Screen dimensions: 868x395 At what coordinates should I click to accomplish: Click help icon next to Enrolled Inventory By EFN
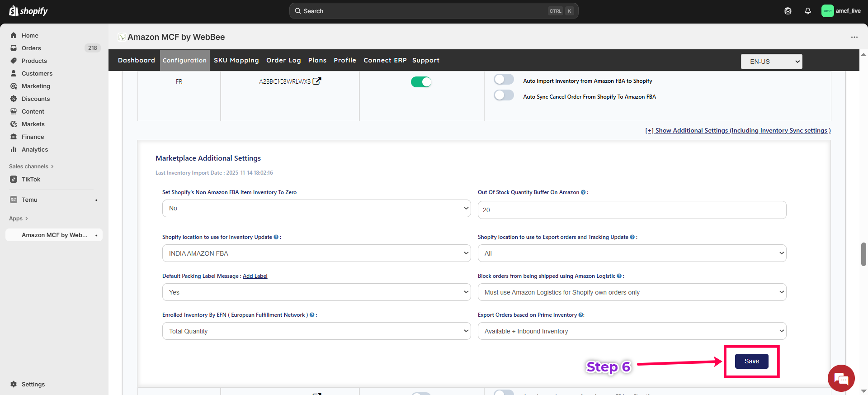pos(312,315)
